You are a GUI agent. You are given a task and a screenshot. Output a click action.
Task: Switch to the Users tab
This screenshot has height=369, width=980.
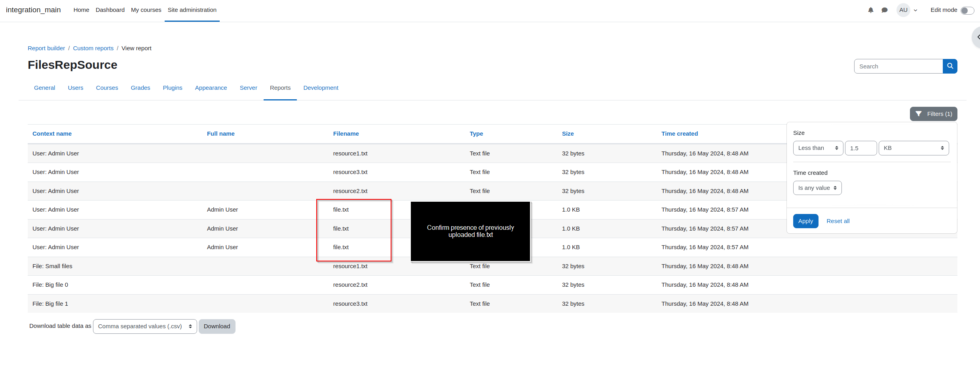click(76, 88)
